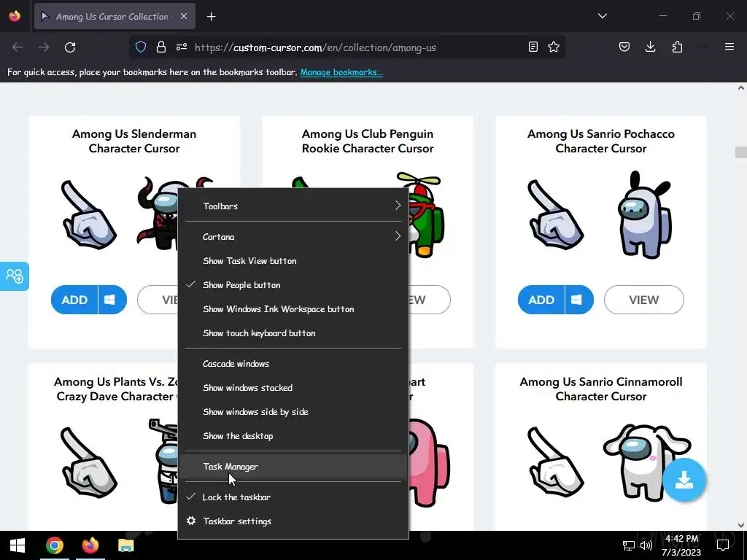Click the scrollbar down arrow
Viewport: 747px width, 560px height.
pyautogui.click(x=741, y=525)
